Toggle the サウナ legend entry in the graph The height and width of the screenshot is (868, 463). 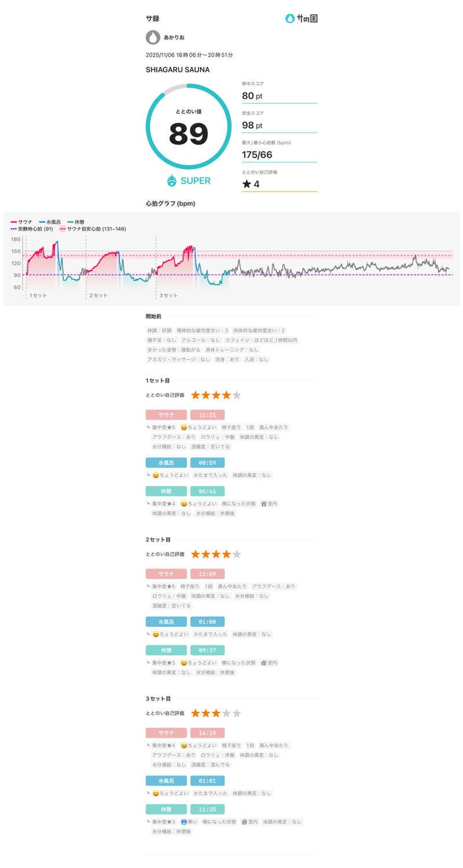pos(21,222)
